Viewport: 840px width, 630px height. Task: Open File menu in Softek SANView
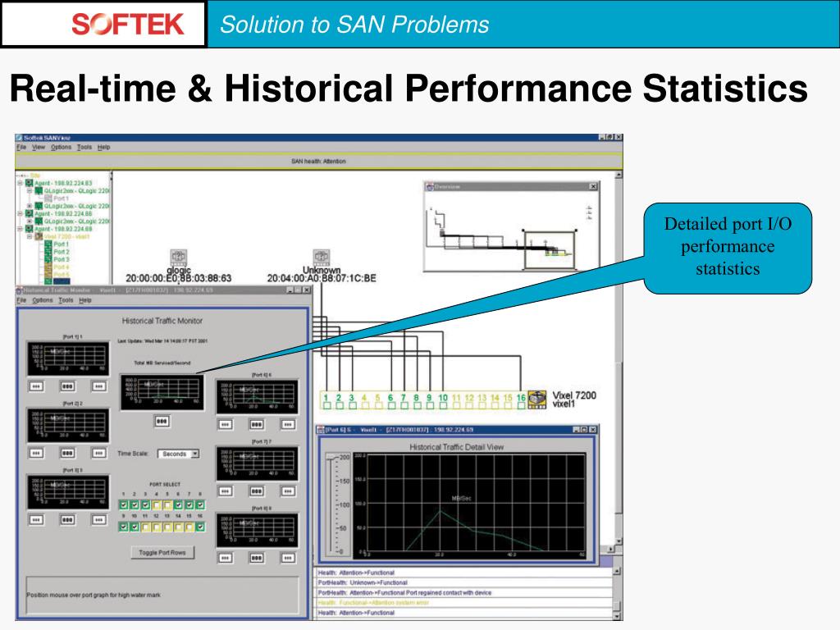21,147
